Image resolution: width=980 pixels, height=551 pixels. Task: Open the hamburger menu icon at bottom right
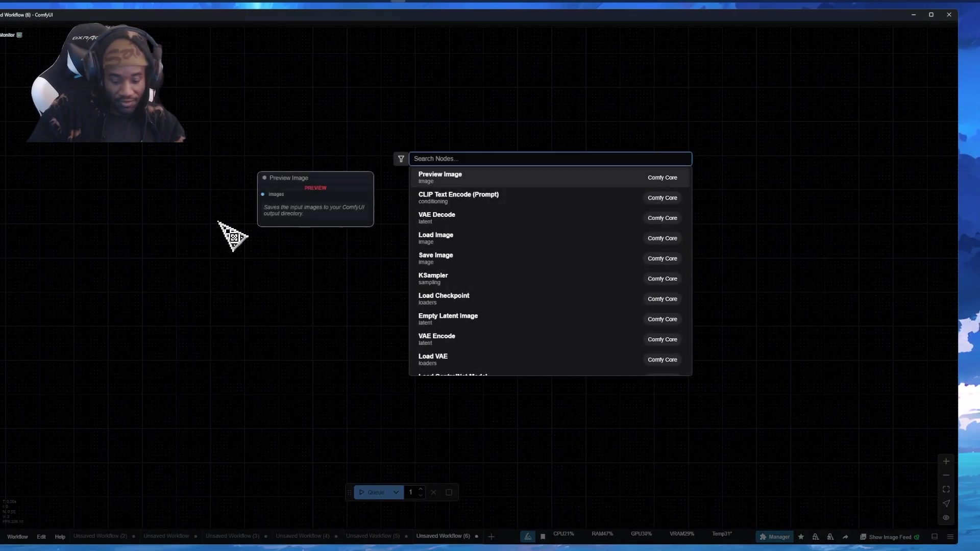click(x=950, y=537)
